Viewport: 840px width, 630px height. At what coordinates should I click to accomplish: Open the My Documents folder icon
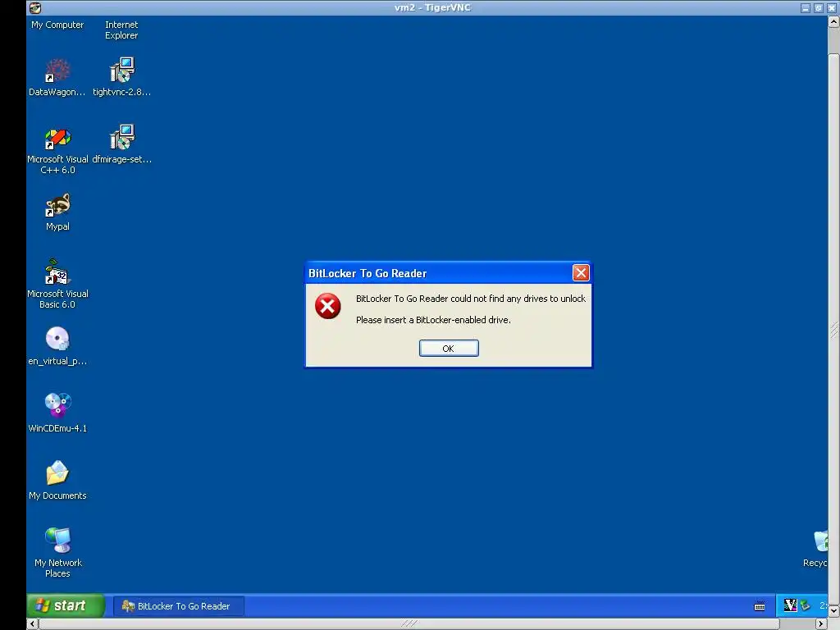pos(57,473)
